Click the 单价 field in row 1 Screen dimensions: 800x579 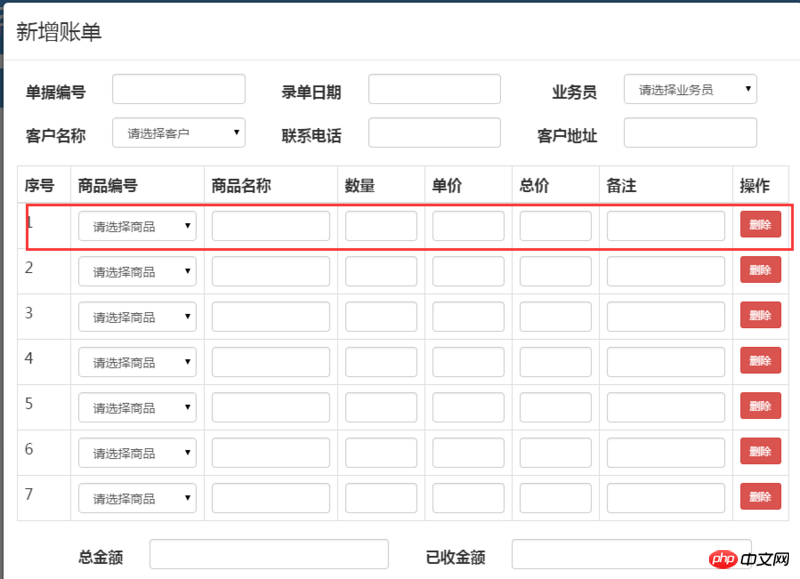[x=468, y=226]
